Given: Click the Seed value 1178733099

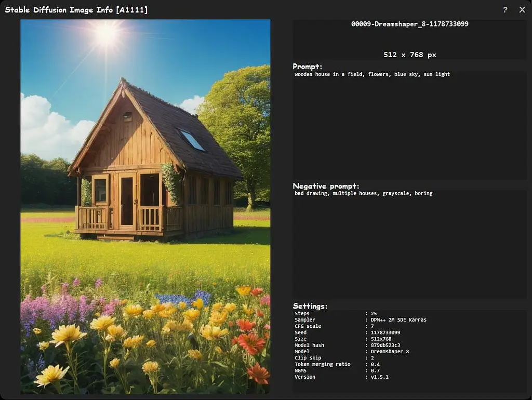Looking at the screenshot, I should [385, 332].
